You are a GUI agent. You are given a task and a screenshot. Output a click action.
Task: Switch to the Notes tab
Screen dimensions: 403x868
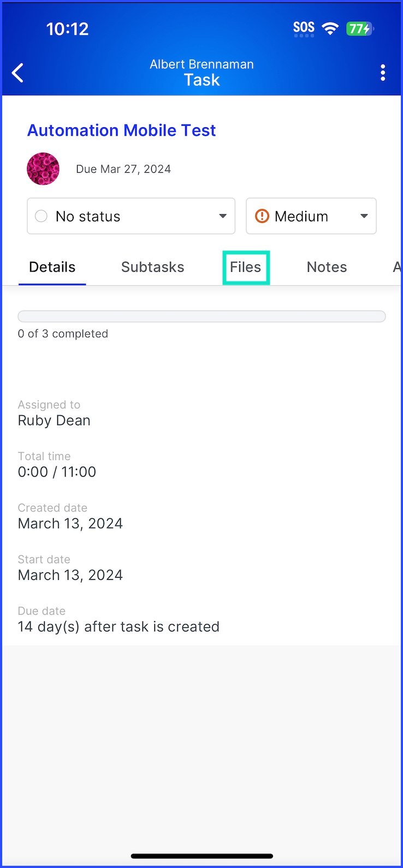[x=327, y=267]
